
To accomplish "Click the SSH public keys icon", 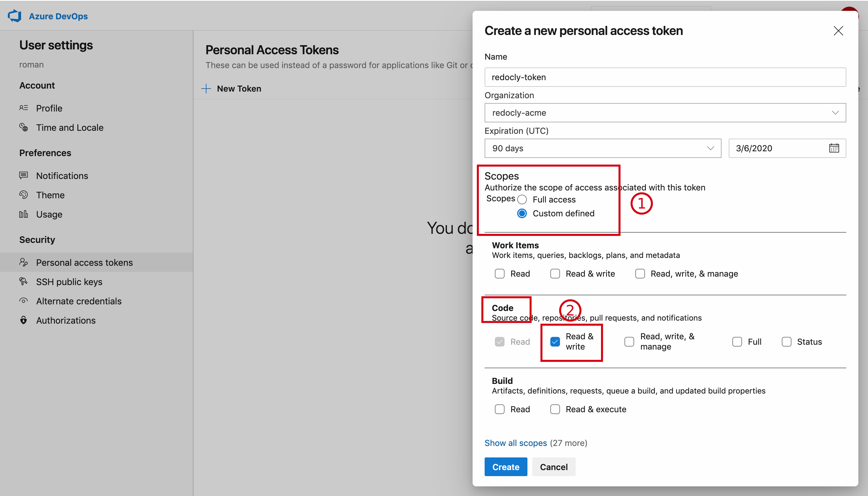I will click(x=24, y=282).
